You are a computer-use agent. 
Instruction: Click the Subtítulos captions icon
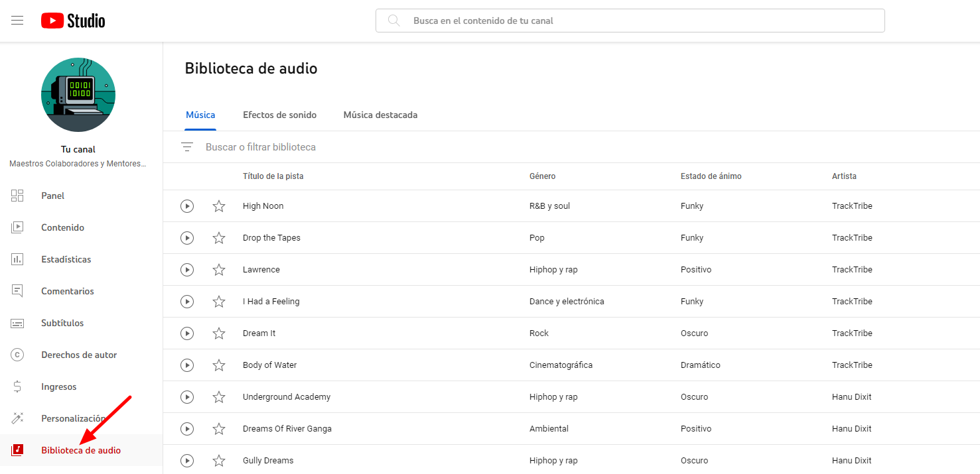coord(17,323)
